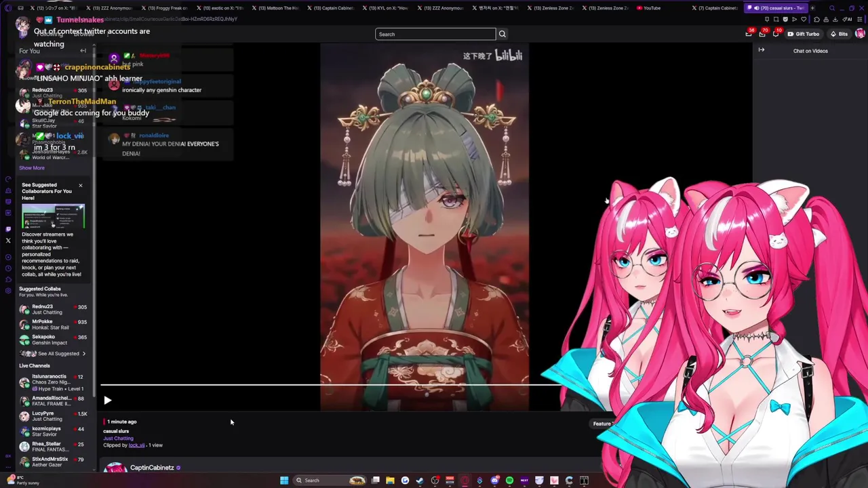Open the Gift Turbo button

[x=804, y=34]
